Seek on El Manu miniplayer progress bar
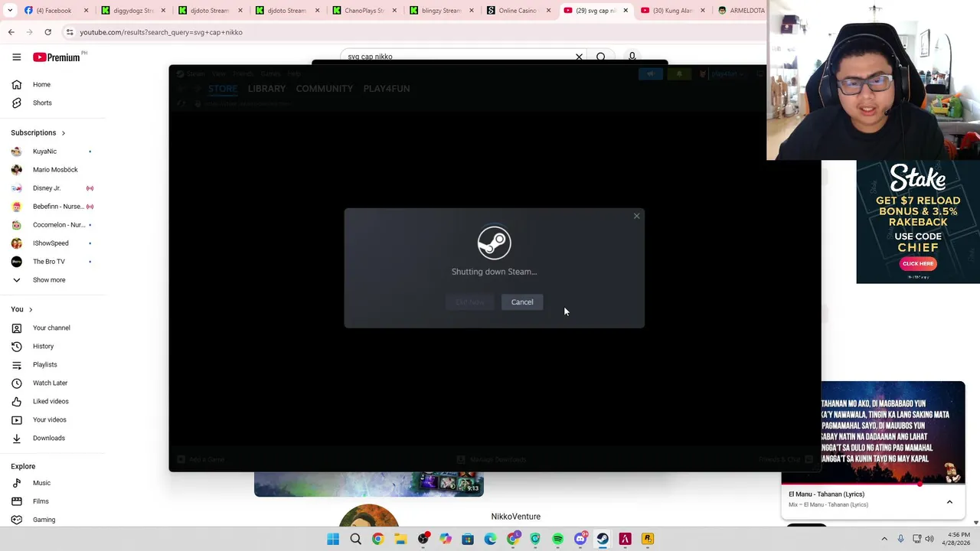Image resolution: width=980 pixels, height=551 pixels. pyautogui.click(x=873, y=484)
